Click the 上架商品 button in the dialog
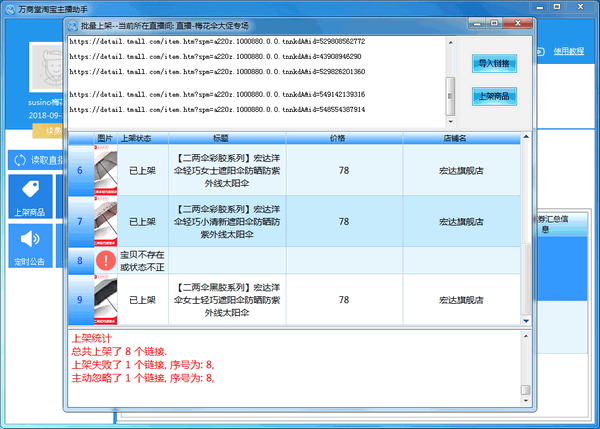 click(x=494, y=96)
